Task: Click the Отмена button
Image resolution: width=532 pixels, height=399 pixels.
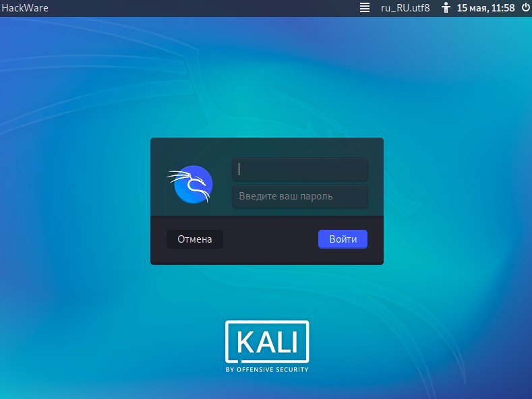Action: tap(195, 239)
